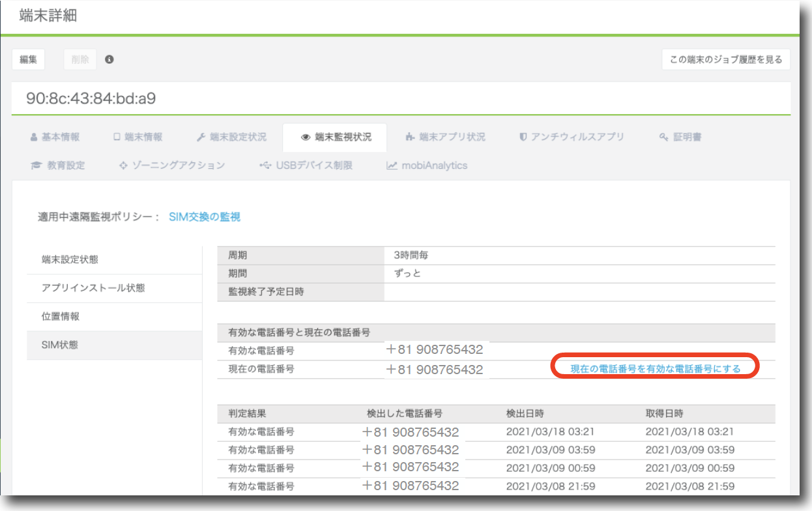Screen dimensions: 812x511
Task: Select SIM状態 in the side menu
Action: 115,345
